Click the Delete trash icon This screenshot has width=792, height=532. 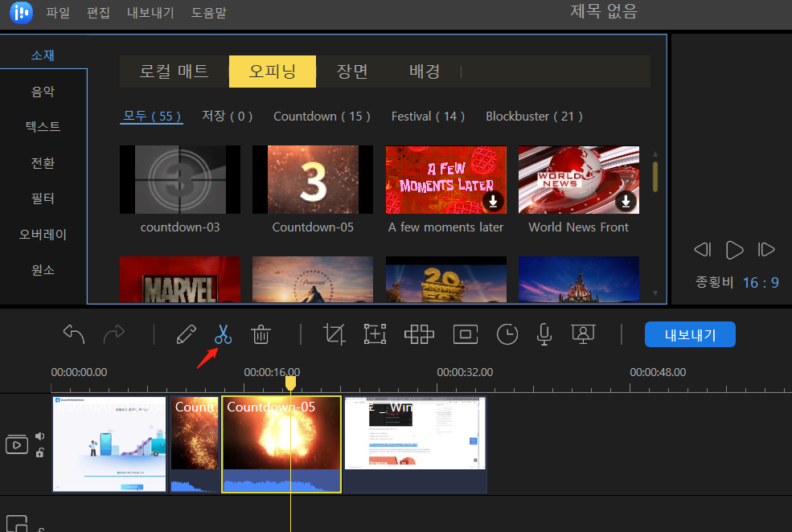261,334
